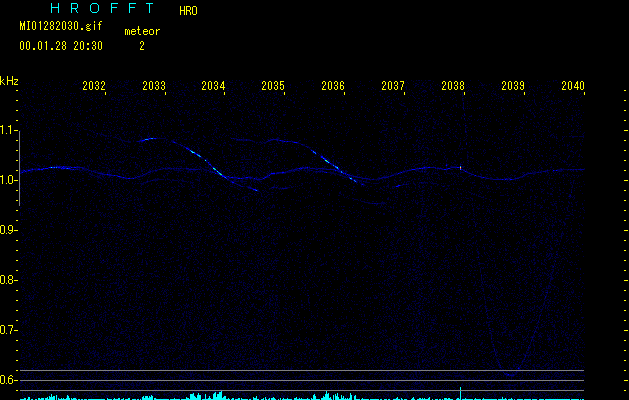Click the 2038 time marker
This screenshot has height=400, width=629.
pyautogui.click(x=453, y=87)
